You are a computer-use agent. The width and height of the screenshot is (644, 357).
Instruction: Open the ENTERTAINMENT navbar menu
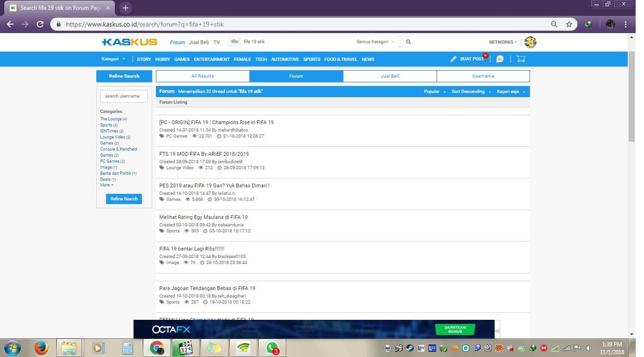pos(212,59)
